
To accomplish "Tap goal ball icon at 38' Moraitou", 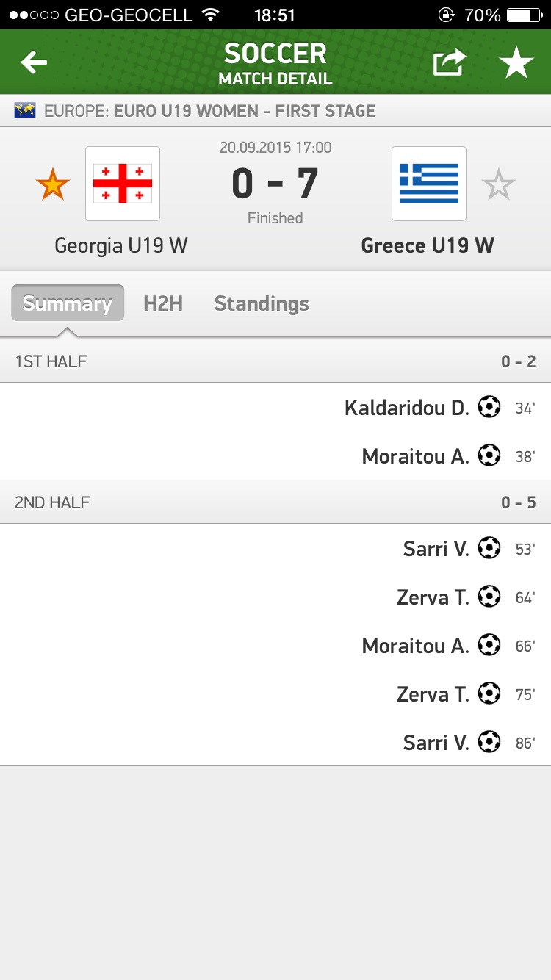I will [x=489, y=455].
